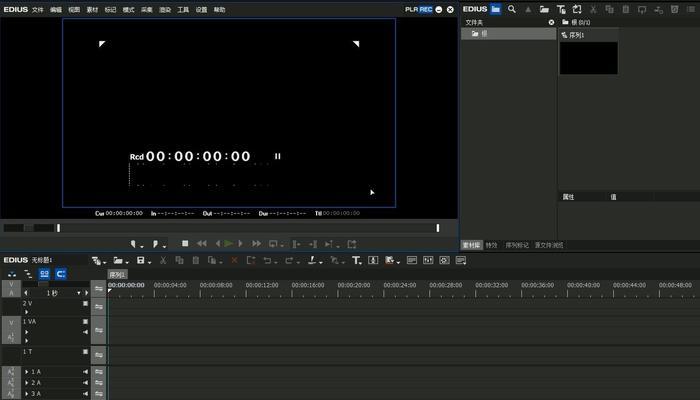Fast forward the preview playback
This screenshot has height=400, width=700.
(x=256, y=243)
